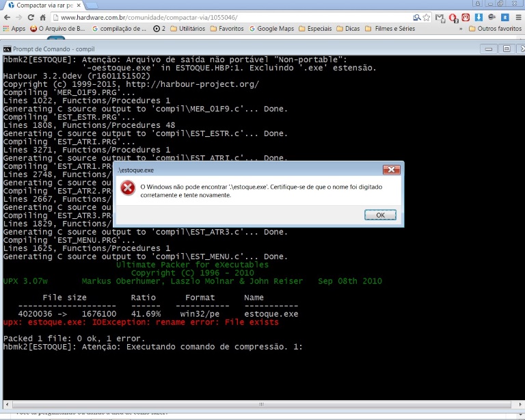
Task: Expand the Especiais bookmarks folder
Action: tap(315, 29)
